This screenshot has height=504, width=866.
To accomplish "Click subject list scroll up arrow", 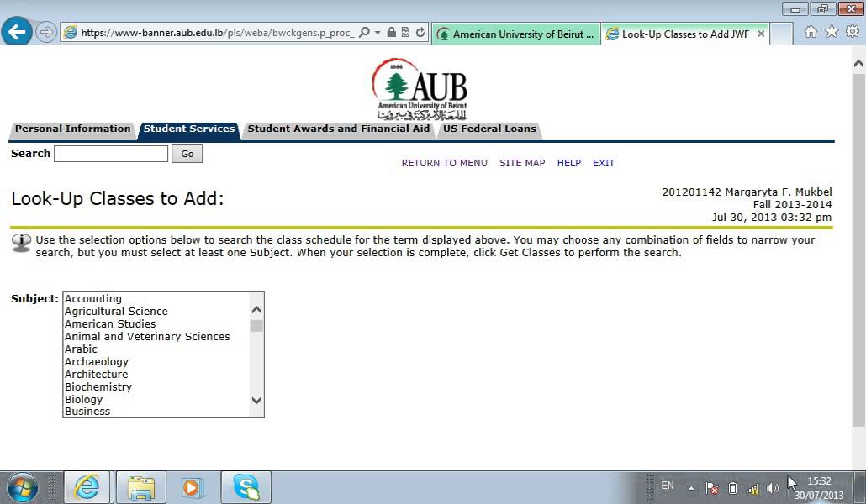I will tap(256, 310).
